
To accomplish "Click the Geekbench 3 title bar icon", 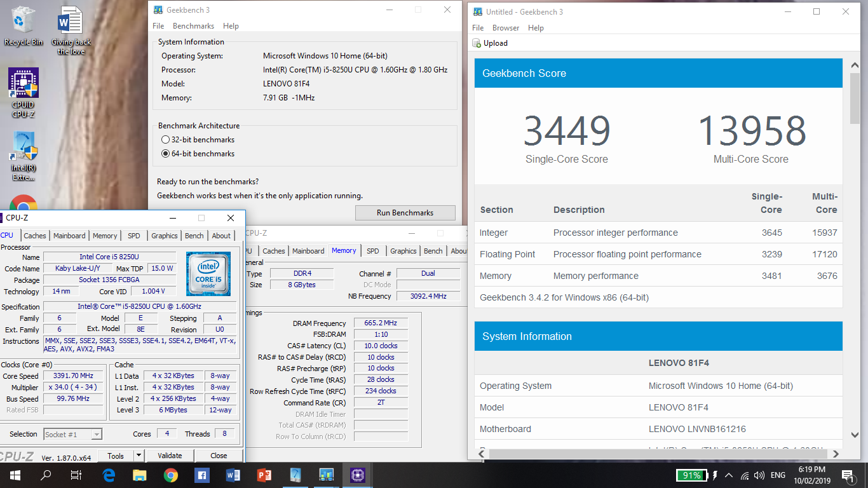I will (158, 10).
